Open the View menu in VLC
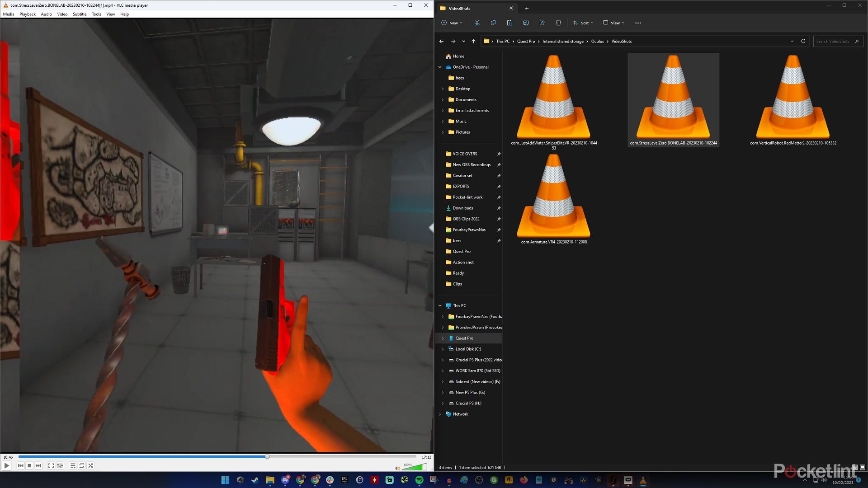 click(110, 14)
